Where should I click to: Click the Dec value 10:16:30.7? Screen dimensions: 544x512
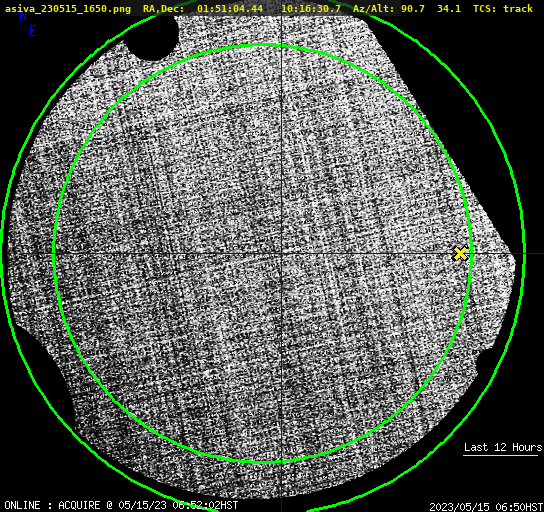(311, 8)
